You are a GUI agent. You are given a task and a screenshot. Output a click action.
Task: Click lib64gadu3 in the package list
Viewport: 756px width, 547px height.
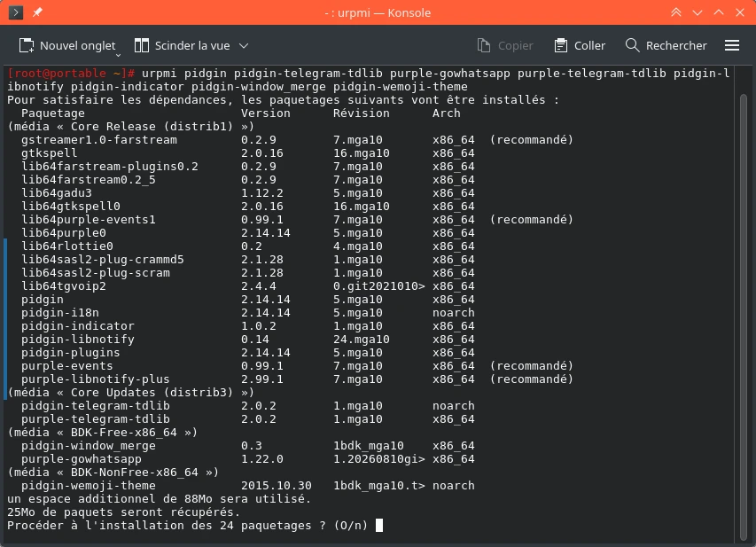(56, 193)
